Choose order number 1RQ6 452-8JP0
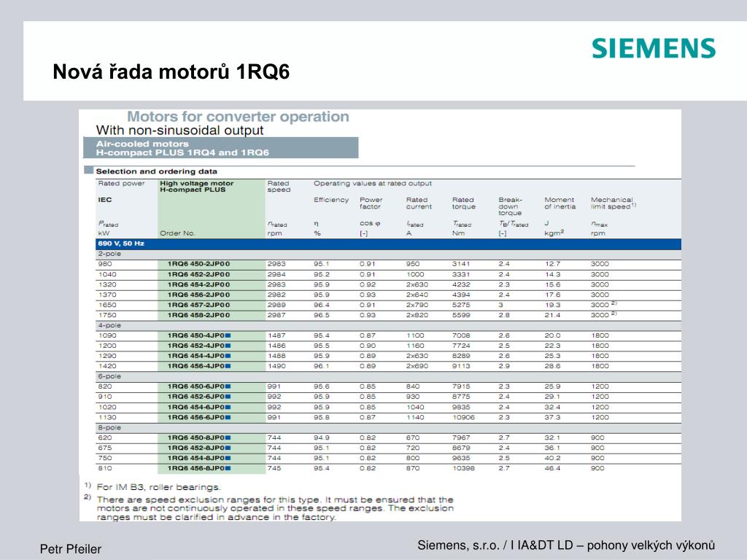The image size is (747, 560). (199, 448)
